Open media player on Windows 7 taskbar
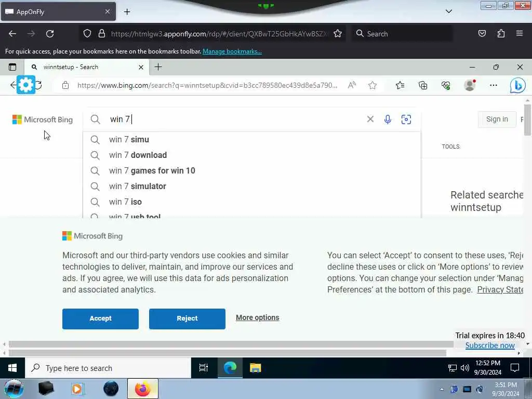532x399 pixels. (78, 389)
